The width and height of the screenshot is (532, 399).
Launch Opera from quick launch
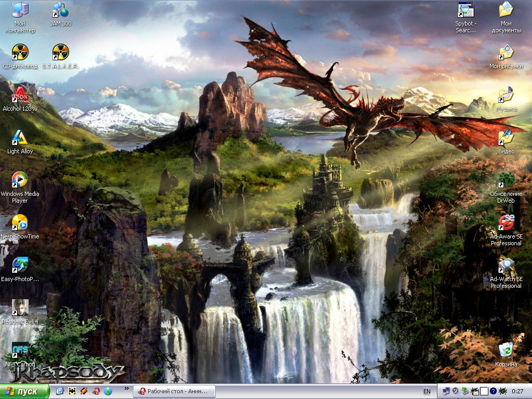point(96,392)
